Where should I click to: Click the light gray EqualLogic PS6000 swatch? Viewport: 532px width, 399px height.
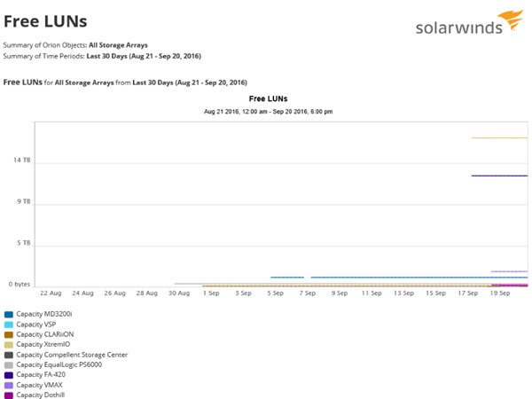point(9,364)
